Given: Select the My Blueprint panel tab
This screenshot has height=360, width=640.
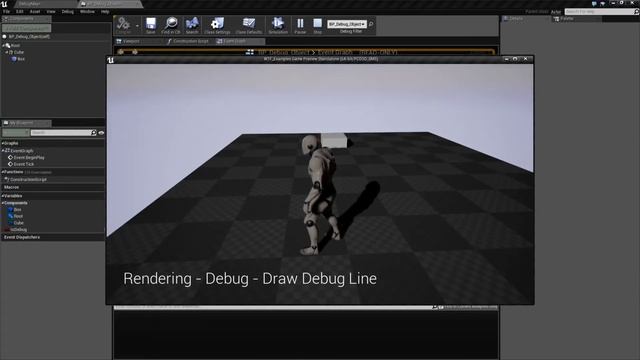Looking at the screenshot, I should pos(26,123).
